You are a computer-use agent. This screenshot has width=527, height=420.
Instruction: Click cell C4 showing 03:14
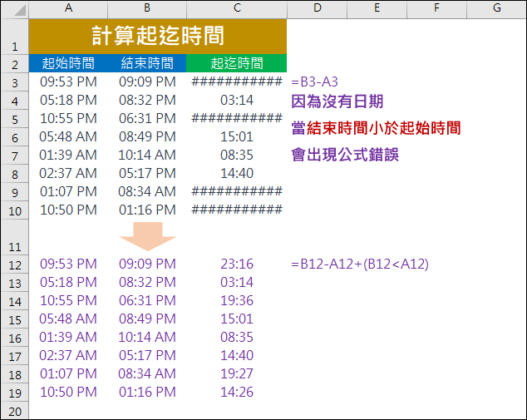(237, 100)
